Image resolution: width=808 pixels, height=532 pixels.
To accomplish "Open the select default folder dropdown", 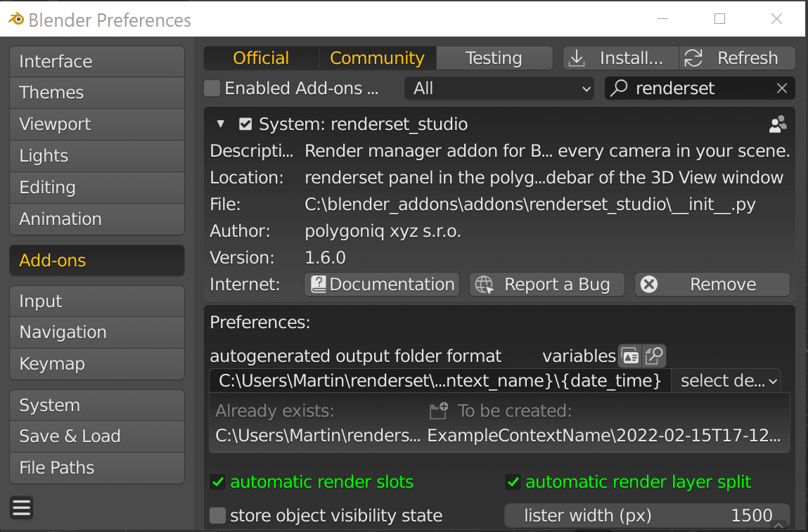I will (726, 381).
